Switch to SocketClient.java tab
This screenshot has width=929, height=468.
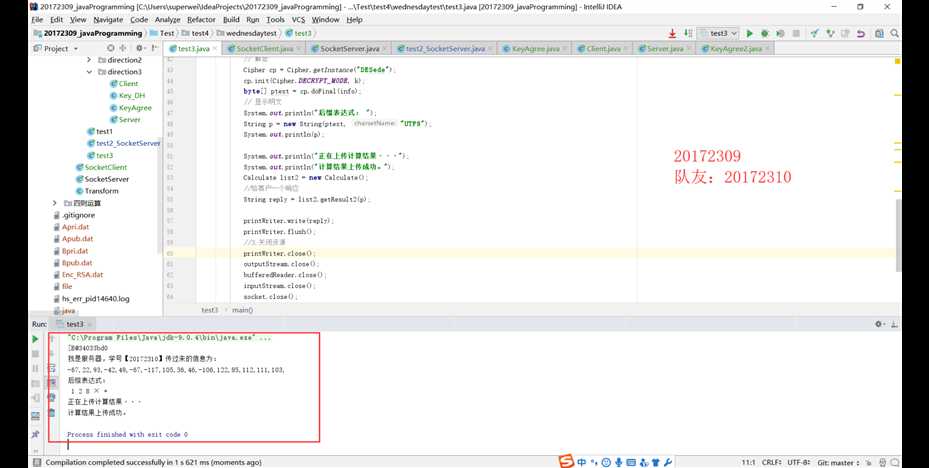[x=265, y=49]
